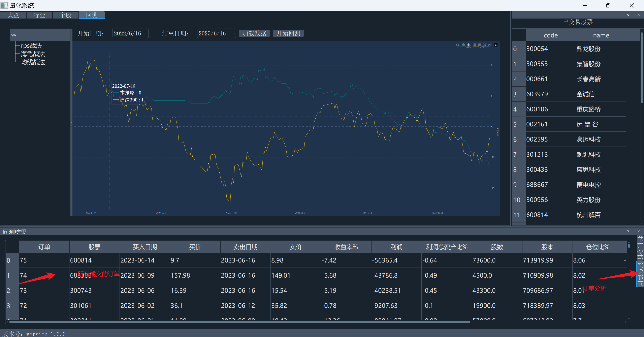
Task: Sort stocks by the code column header
Action: click(551, 35)
